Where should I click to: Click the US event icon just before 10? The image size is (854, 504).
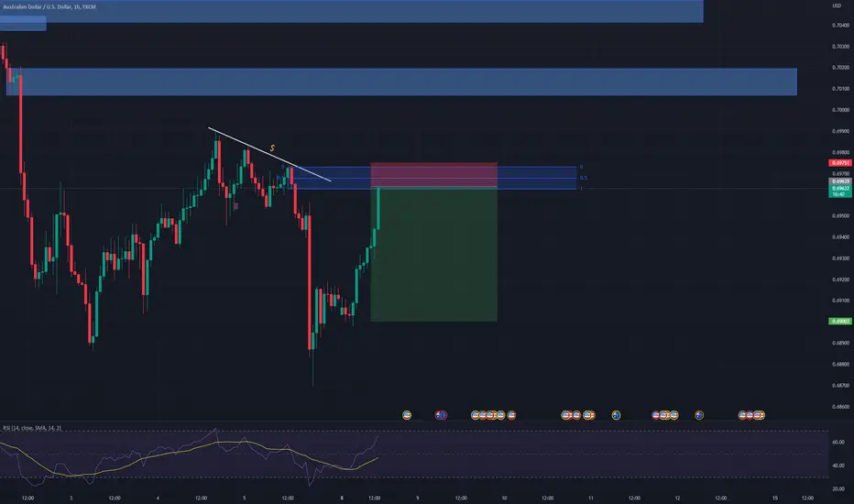tap(511, 415)
